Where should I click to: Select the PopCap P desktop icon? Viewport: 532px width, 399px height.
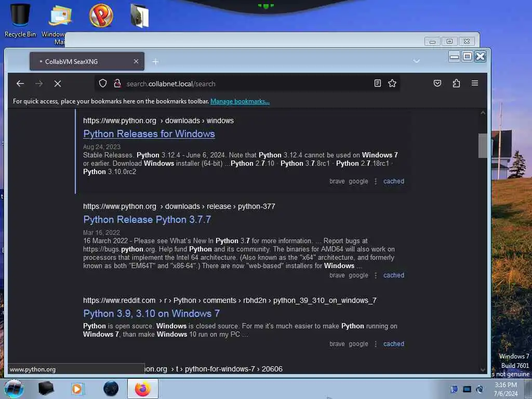pos(101,15)
